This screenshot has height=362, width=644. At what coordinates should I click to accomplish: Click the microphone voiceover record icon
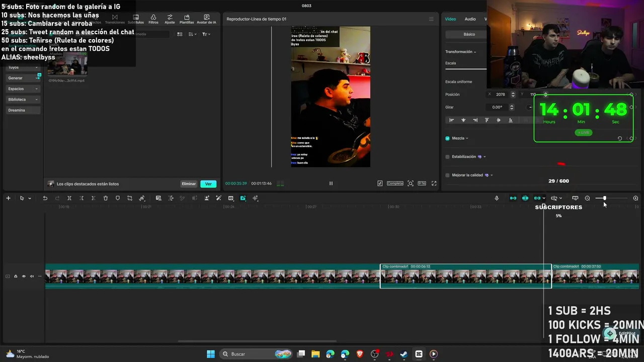click(497, 198)
